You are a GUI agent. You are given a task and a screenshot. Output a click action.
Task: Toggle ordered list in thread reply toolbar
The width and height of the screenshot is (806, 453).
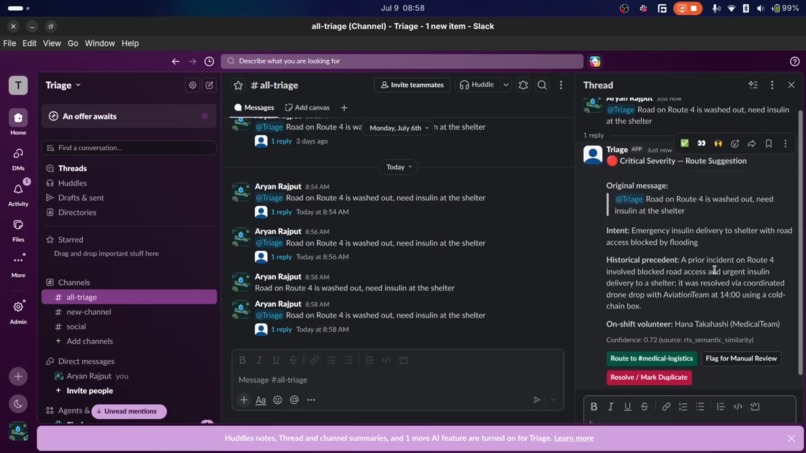(x=683, y=407)
